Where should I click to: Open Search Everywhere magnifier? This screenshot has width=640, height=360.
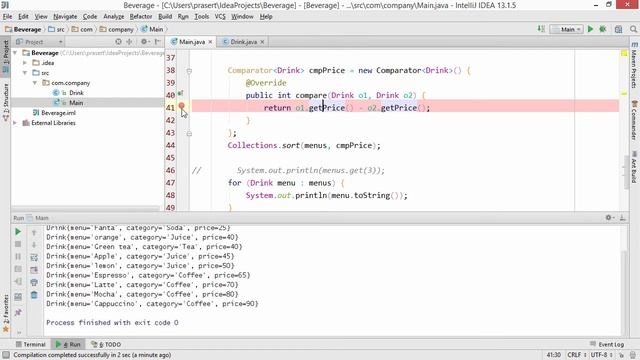pyautogui.click(x=633, y=29)
